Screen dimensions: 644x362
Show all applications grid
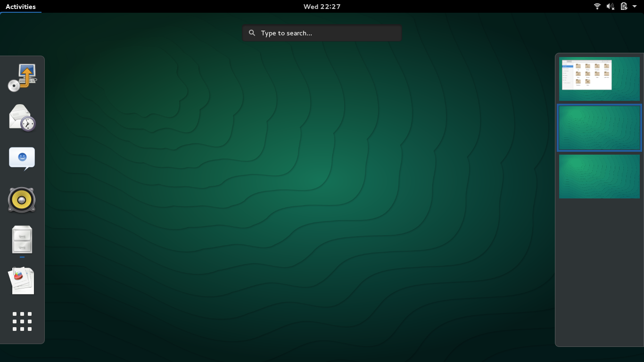click(x=22, y=321)
